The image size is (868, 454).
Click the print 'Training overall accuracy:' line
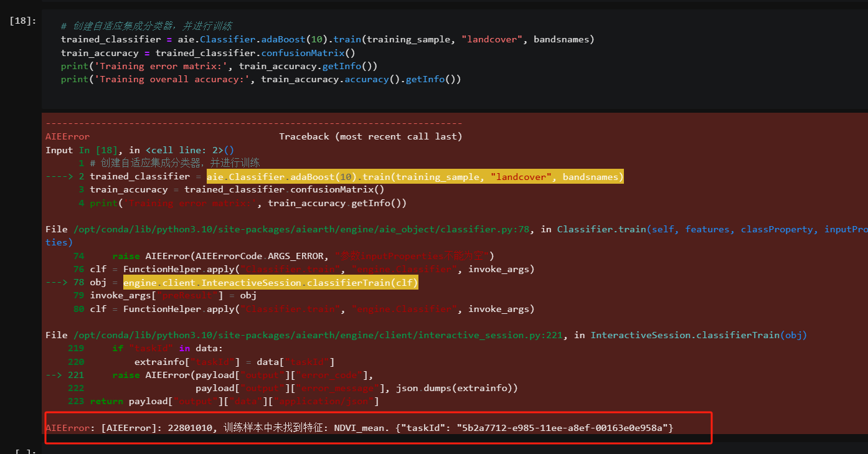click(261, 79)
